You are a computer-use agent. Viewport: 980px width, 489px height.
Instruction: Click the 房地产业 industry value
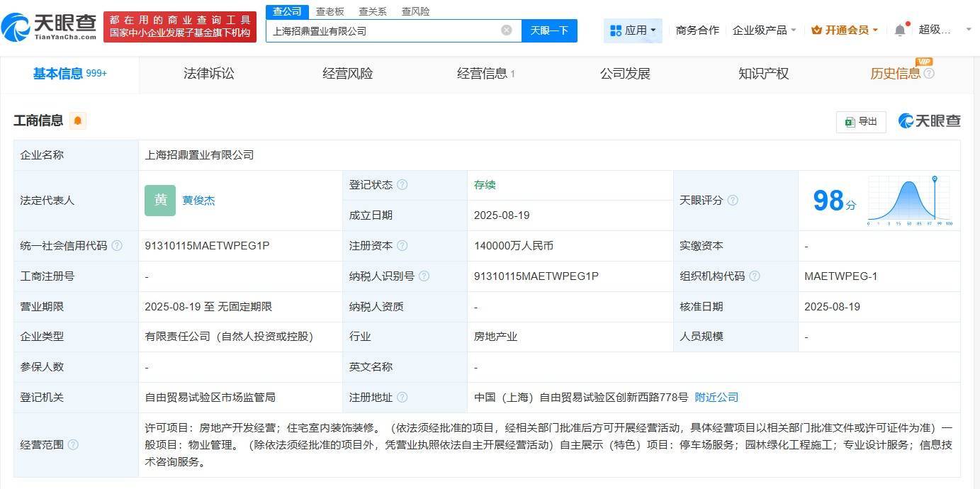pyautogui.click(x=495, y=337)
